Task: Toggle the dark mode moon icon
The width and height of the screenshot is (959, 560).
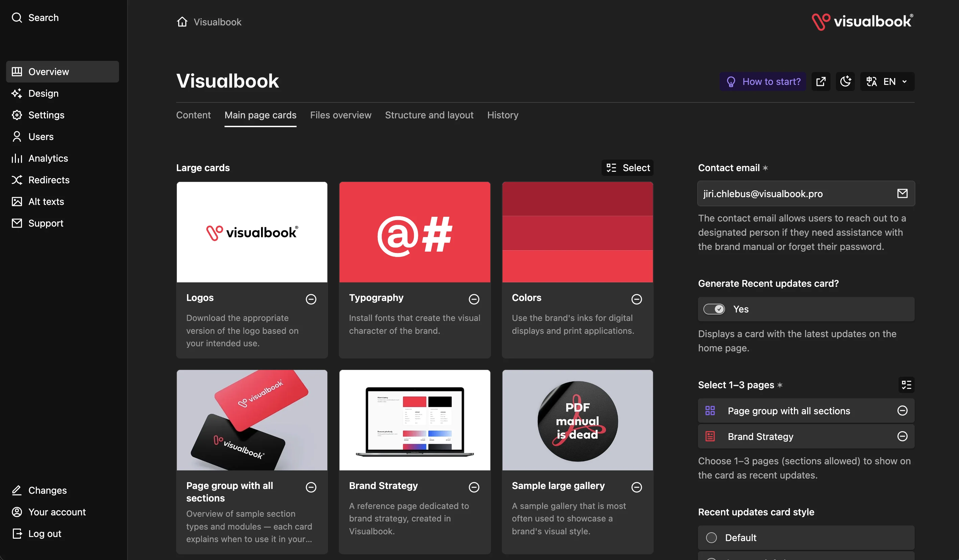Action: click(x=845, y=81)
